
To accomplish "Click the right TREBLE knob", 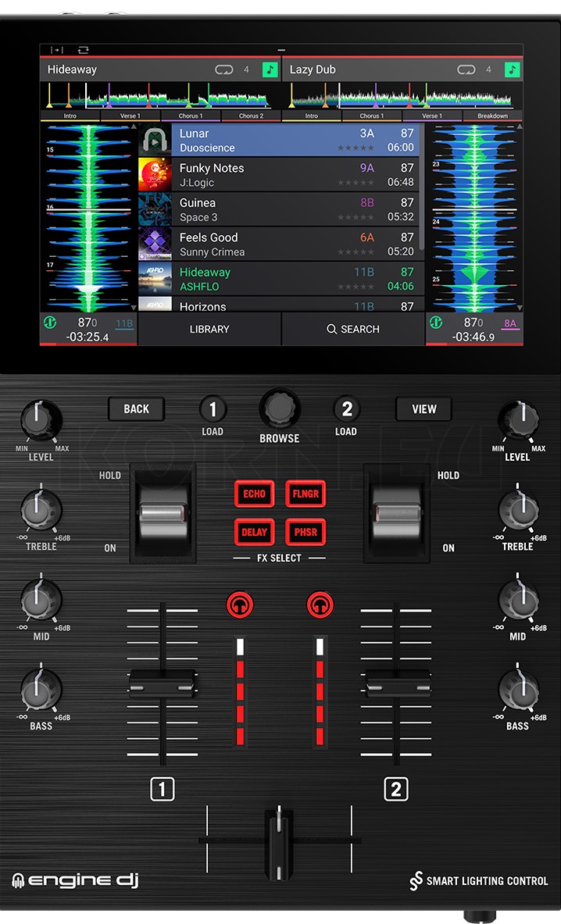I will 519,510.
